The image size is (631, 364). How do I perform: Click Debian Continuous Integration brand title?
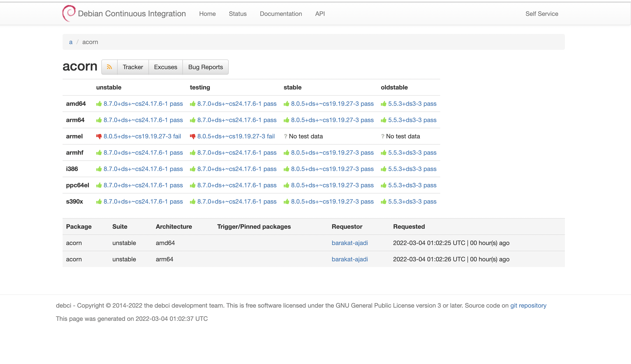coord(132,13)
